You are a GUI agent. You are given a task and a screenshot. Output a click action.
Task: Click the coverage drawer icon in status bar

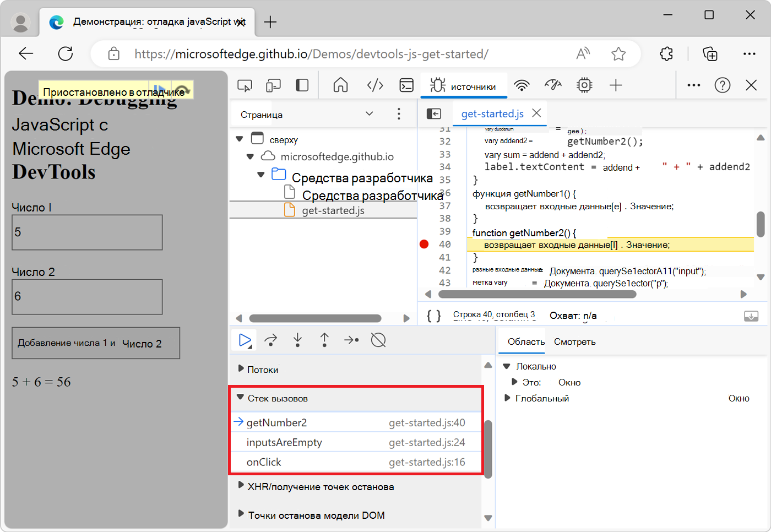[x=751, y=316]
